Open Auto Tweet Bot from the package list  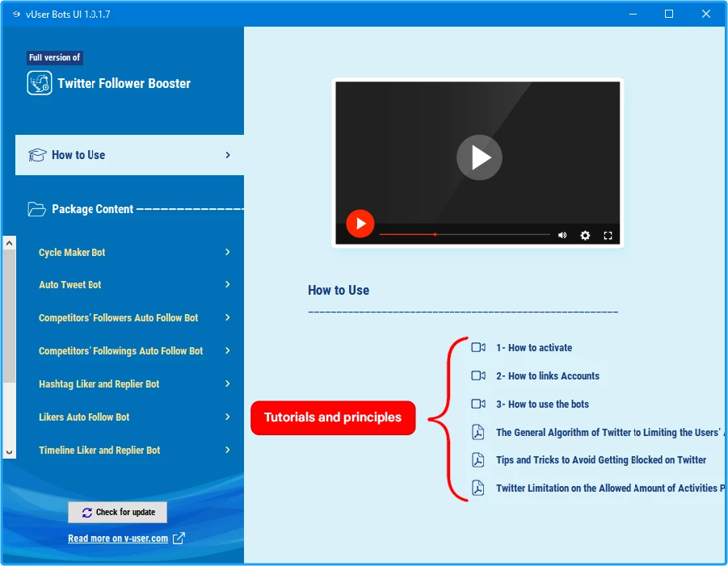pyautogui.click(x=69, y=285)
